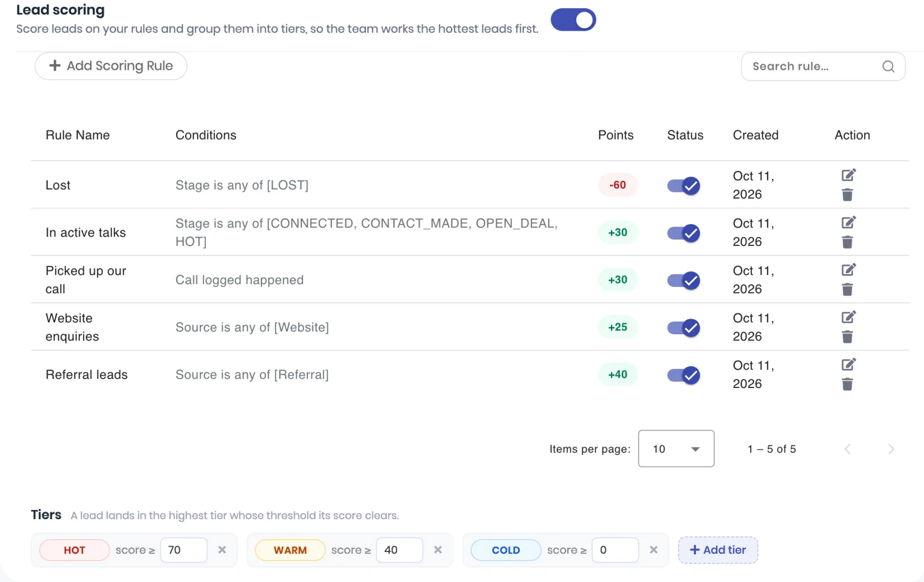Viewport: 924px width, 582px height.
Task: Click the Points column header
Action: (616, 135)
